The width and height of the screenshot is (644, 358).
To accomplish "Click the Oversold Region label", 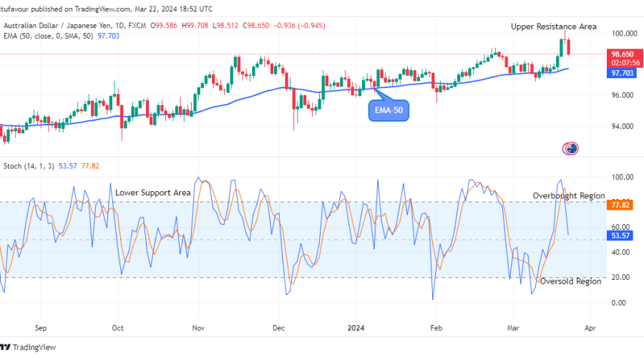I will [570, 281].
